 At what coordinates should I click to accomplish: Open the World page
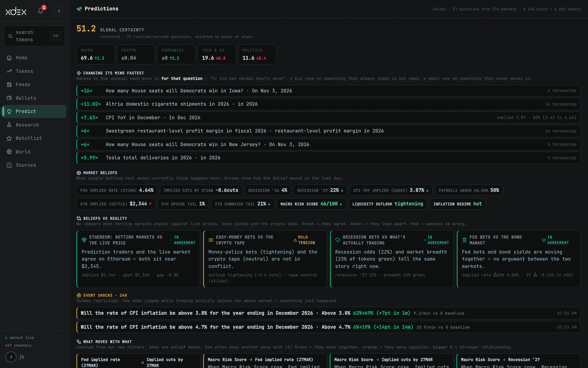click(34, 152)
